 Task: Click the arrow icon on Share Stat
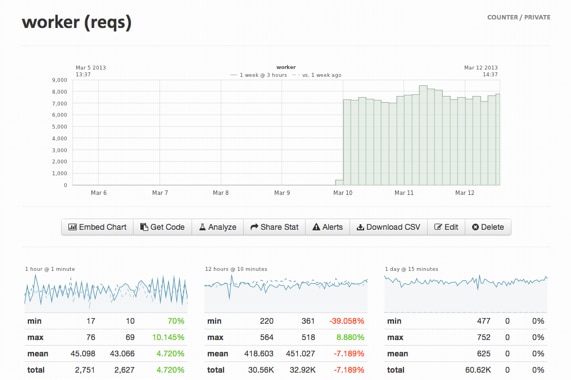tap(254, 227)
